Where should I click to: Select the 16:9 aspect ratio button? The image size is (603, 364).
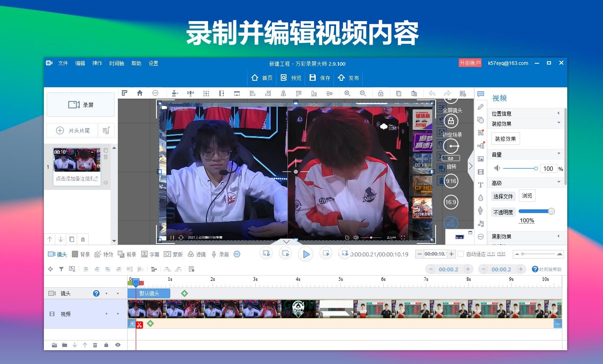(451, 202)
